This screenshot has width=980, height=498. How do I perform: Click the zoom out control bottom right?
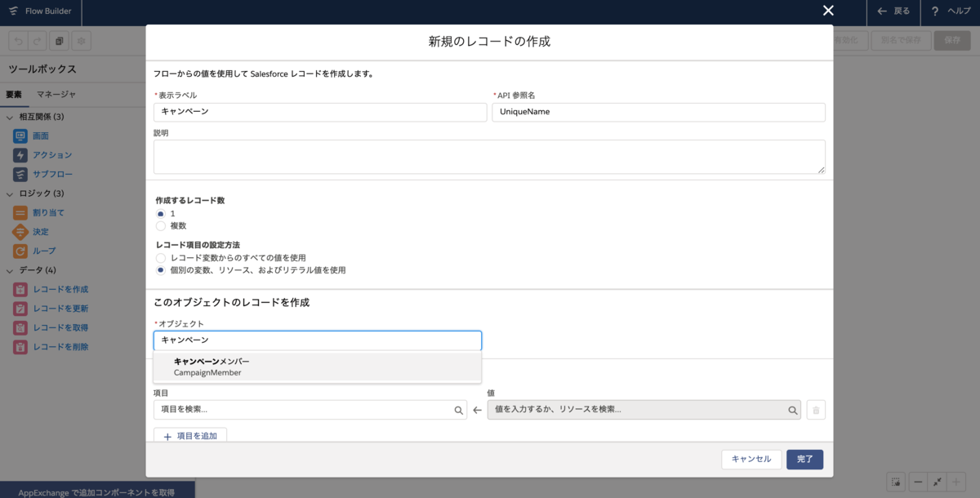point(919,482)
